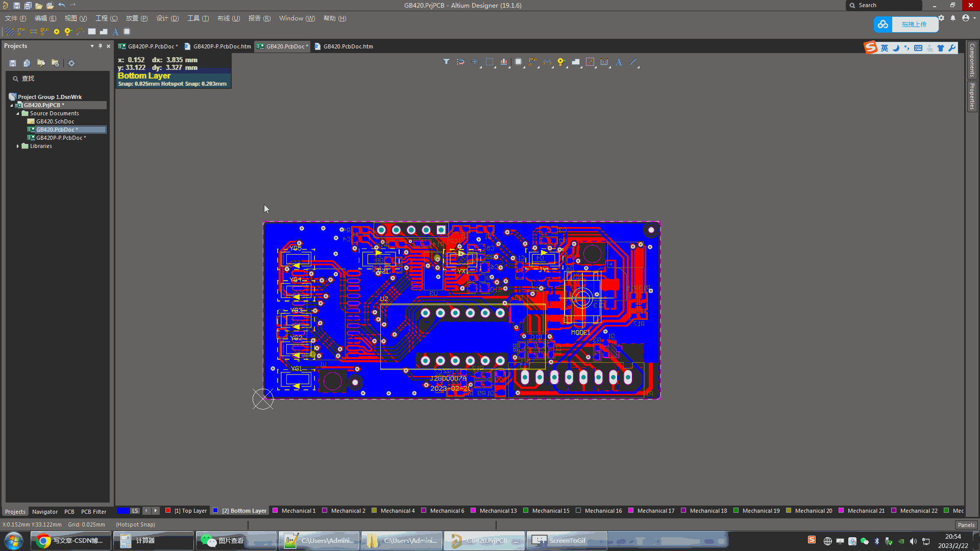The width and height of the screenshot is (980, 551).
Task: Select the search input field
Action: click(887, 6)
